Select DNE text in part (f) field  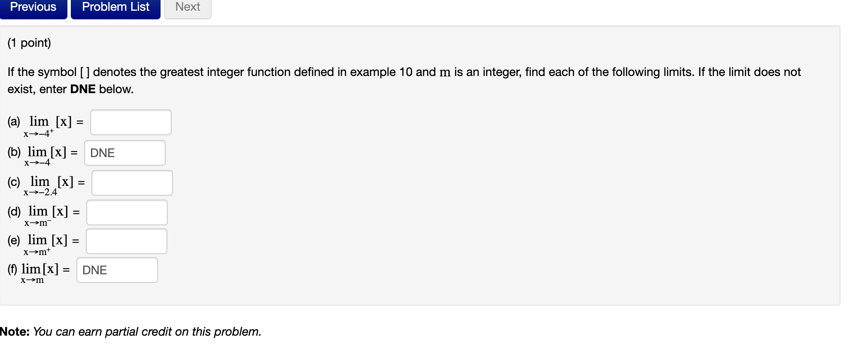pos(94,270)
